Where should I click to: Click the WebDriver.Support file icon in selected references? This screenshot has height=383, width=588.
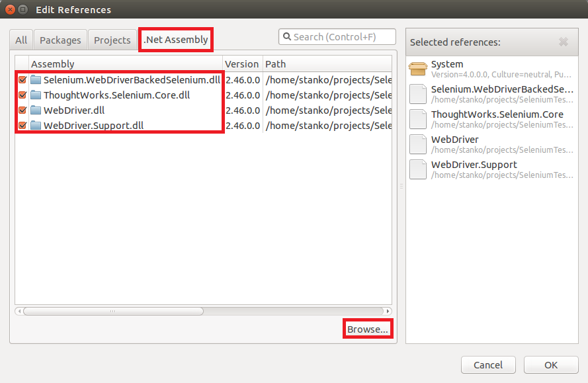[x=418, y=169]
